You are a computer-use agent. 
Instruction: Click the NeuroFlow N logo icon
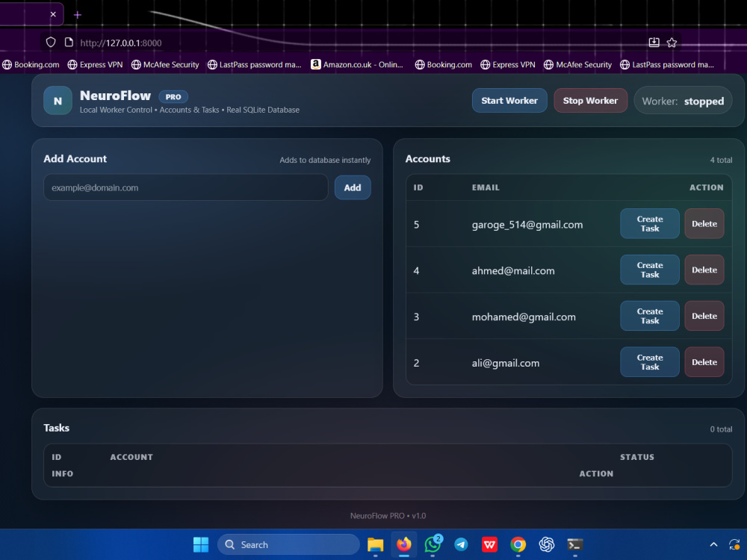(x=58, y=101)
